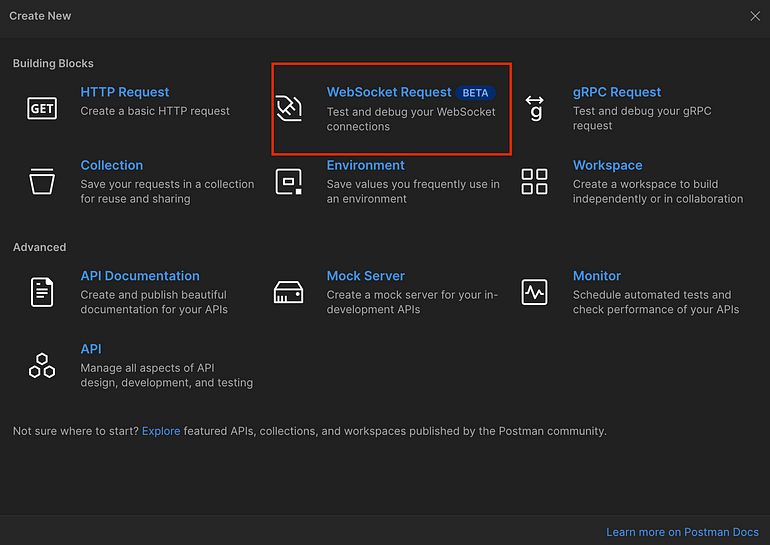Select the Mock Server hardware icon

(288, 292)
